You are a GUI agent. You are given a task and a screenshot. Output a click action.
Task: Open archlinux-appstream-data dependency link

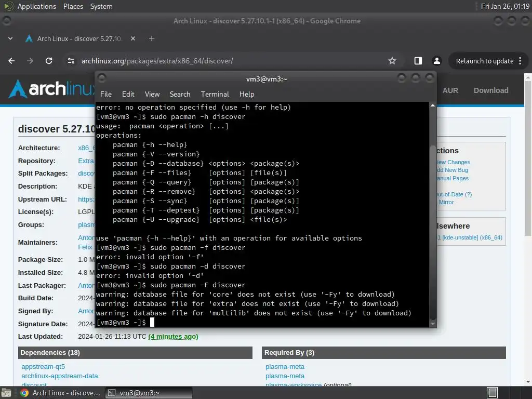(x=59, y=376)
